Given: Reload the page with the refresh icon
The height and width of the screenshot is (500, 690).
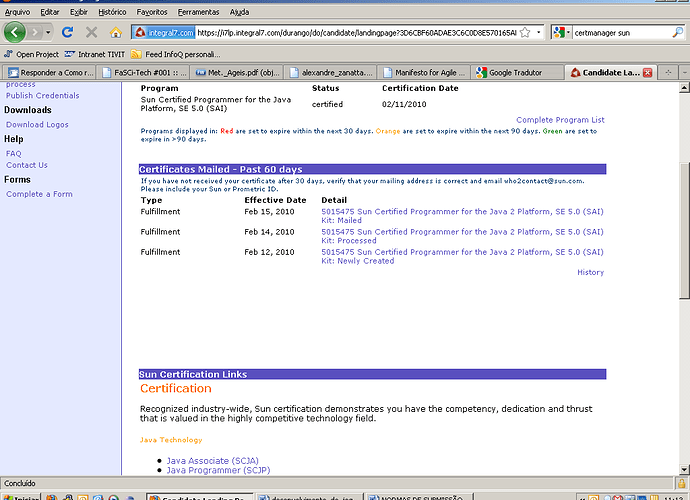Looking at the screenshot, I should pyautogui.click(x=67, y=32).
